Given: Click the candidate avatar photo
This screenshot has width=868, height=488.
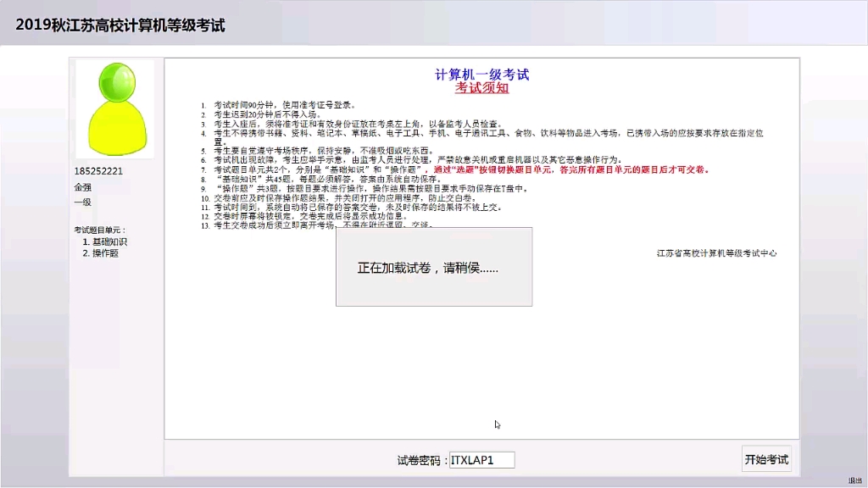Looking at the screenshot, I should 114,108.
